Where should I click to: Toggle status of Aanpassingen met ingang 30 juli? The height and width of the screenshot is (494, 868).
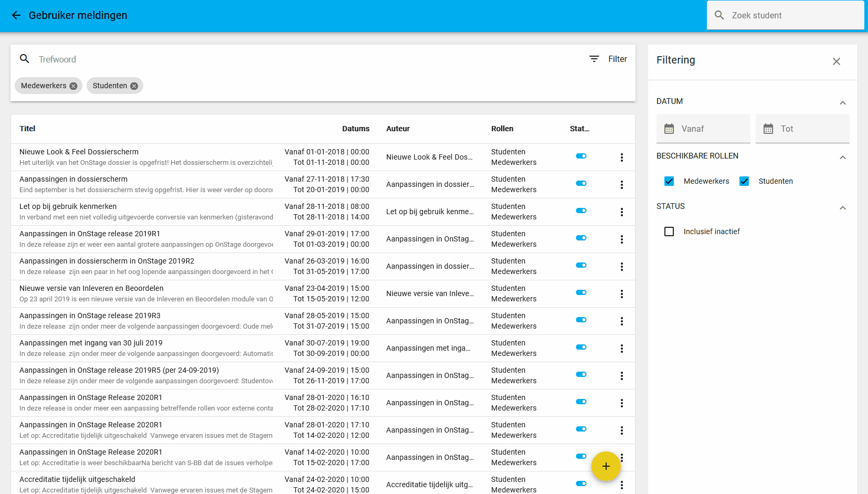pyautogui.click(x=581, y=347)
